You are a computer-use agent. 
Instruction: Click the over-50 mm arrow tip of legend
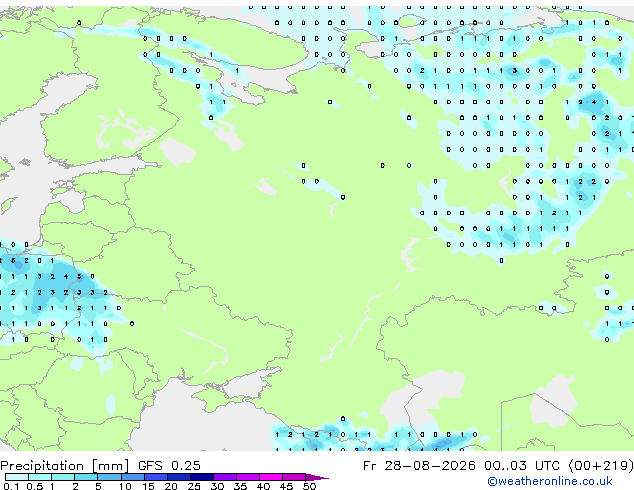(x=317, y=478)
